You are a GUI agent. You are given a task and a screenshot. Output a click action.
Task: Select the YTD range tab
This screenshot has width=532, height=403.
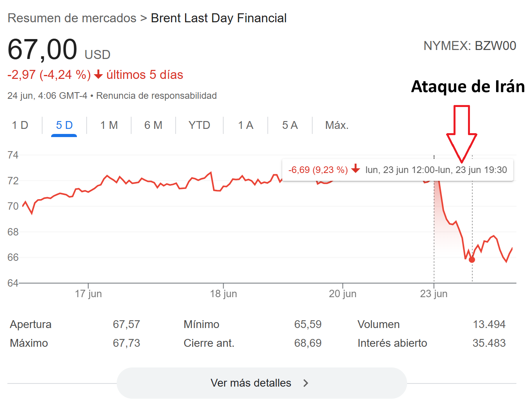point(199,125)
